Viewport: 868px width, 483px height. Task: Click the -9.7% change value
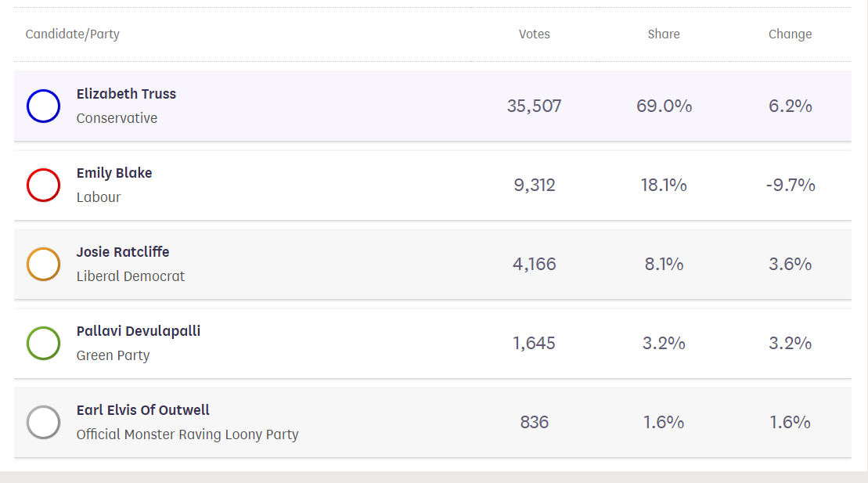(791, 185)
